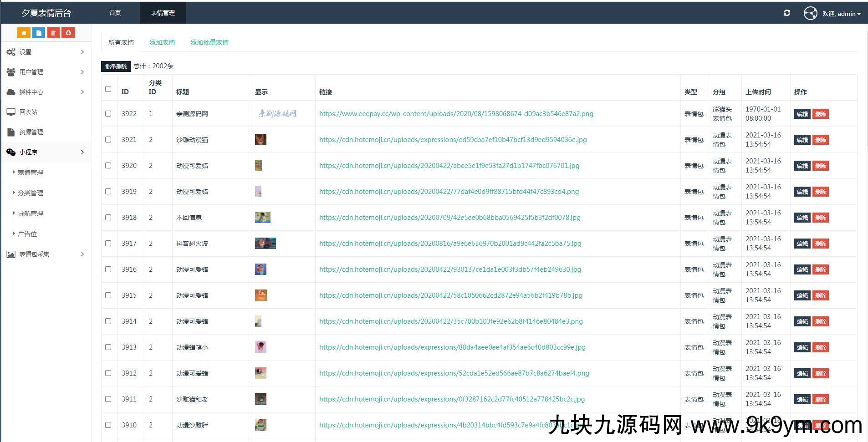Open the 添加批量表情 tab
Viewport: 868px width, 442px height.
pos(209,42)
